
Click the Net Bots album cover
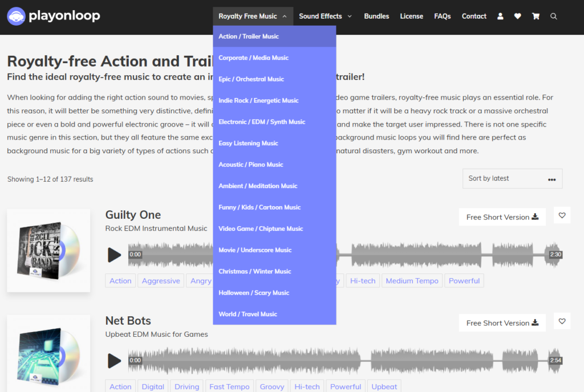tap(48, 353)
